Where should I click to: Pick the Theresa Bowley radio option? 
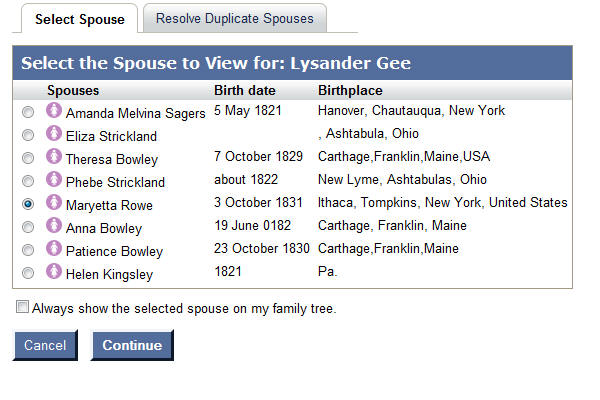pos(28,158)
